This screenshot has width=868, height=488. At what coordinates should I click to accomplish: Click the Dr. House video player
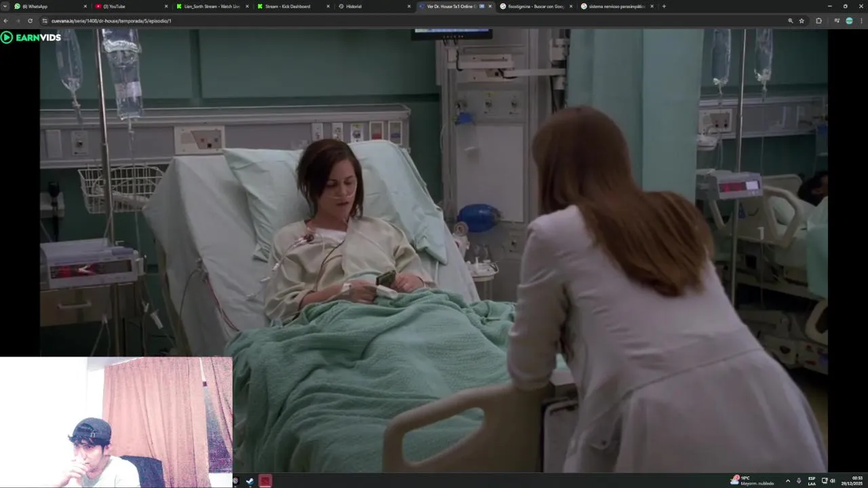pos(433,251)
